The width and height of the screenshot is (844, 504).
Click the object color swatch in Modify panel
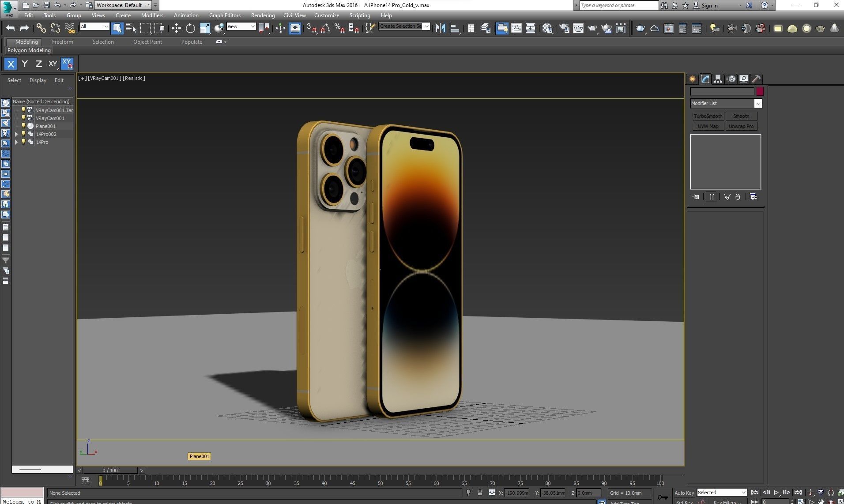point(760,91)
